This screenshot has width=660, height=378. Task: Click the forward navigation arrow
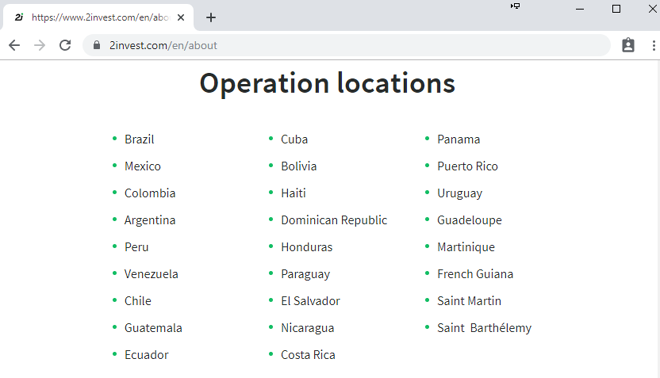(40, 45)
